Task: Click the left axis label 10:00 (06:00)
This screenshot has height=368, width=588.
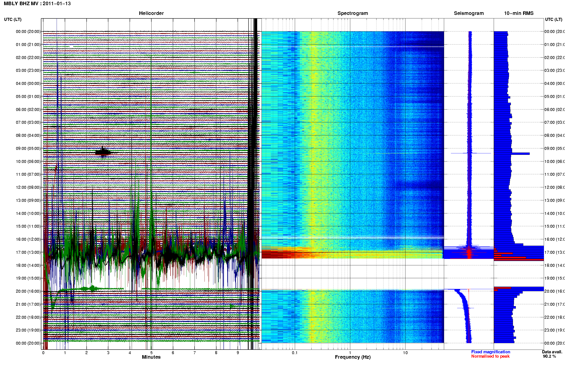Action: point(28,161)
